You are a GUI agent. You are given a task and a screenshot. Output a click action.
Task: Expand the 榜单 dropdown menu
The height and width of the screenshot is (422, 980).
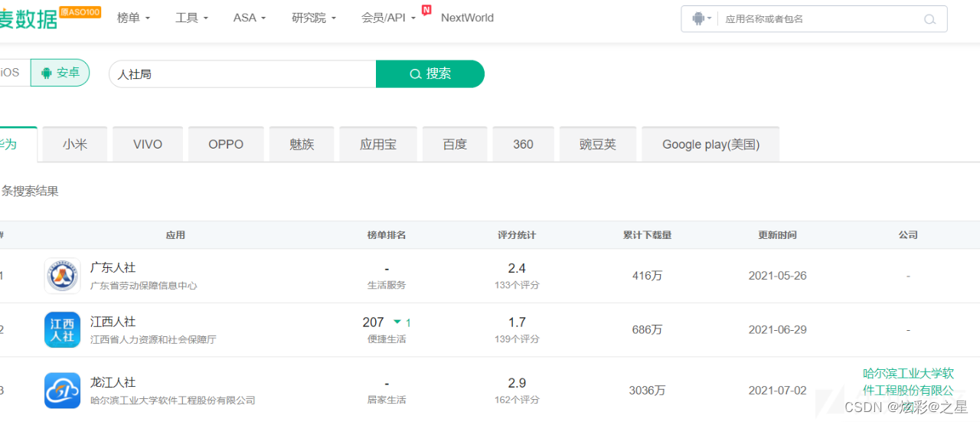133,18
